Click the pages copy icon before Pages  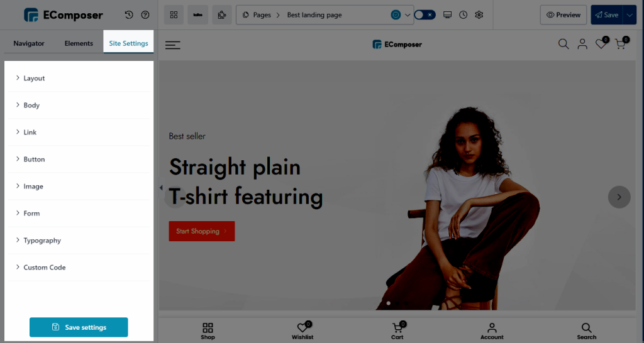pyautogui.click(x=246, y=15)
